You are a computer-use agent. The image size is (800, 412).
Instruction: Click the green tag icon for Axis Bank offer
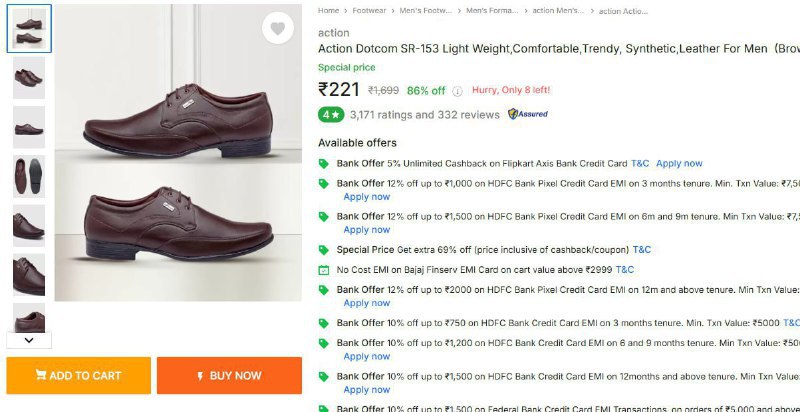coord(323,163)
